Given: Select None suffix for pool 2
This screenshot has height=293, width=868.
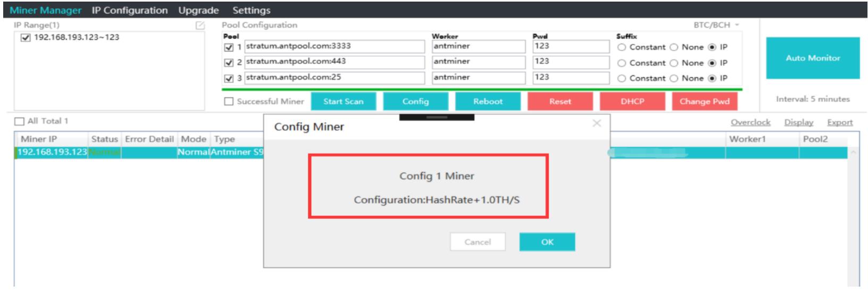Looking at the screenshot, I should point(674,63).
